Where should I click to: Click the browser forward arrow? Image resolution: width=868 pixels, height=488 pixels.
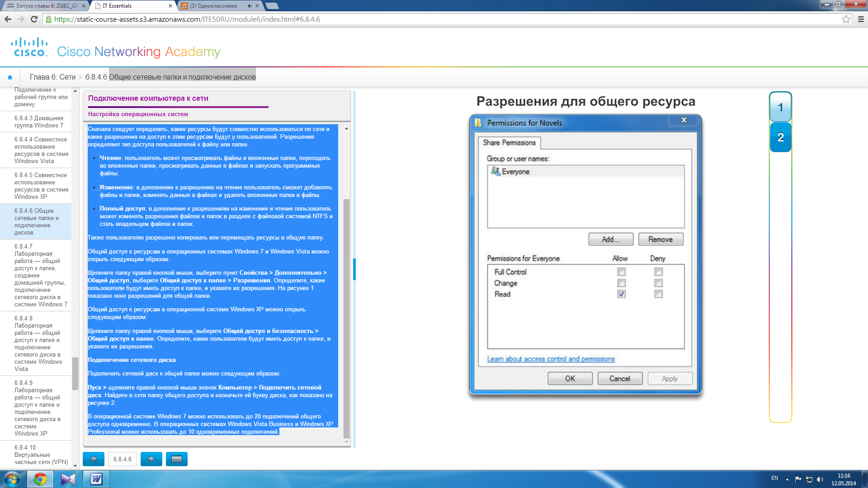[21, 19]
